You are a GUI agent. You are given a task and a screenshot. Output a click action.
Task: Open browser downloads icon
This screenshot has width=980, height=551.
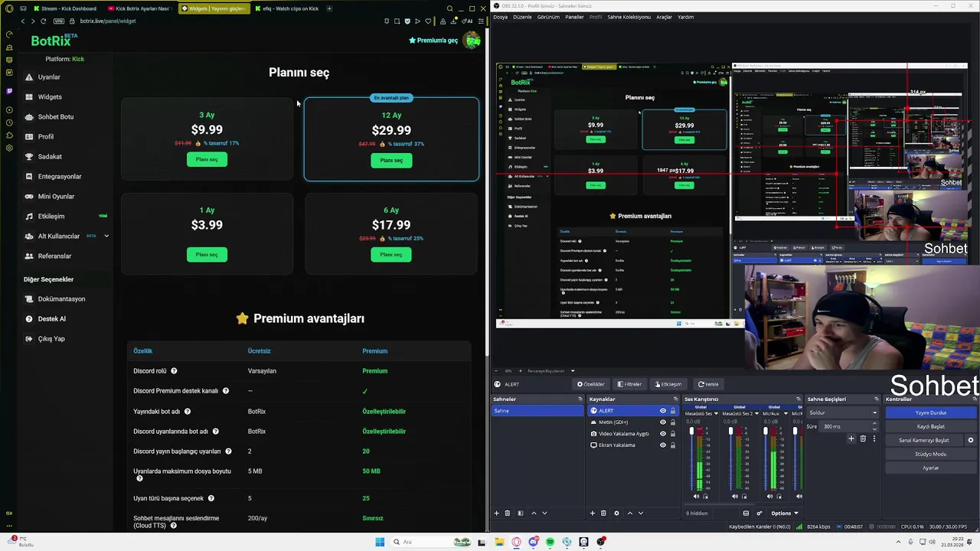click(455, 21)
